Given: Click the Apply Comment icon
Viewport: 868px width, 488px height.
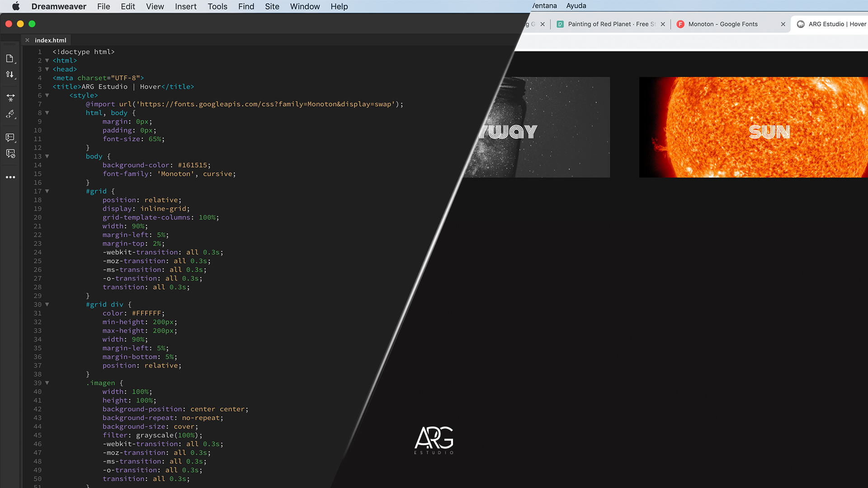Looking at the screenshot, I should (10, 137).
